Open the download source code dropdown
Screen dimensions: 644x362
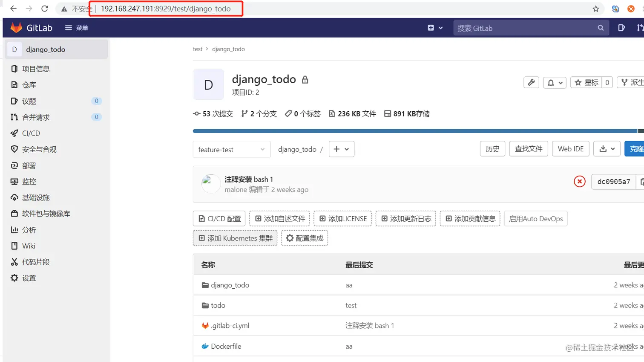[x=607, y=149]
